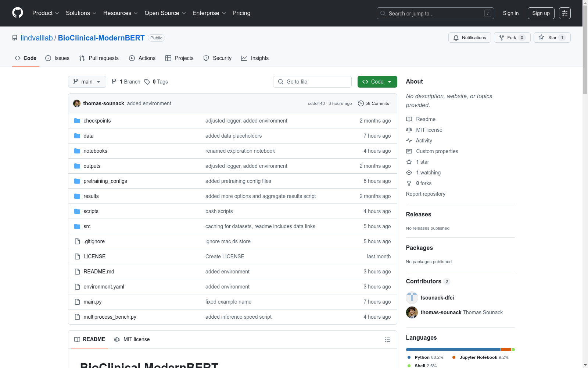Click the pretraining_configs folder icon
This screenshot has height=368, width=588.
[x=77, y=181]
